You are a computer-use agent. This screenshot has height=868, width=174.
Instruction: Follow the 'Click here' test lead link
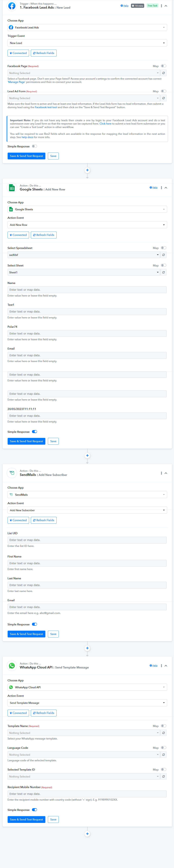[x=105, y=124]
